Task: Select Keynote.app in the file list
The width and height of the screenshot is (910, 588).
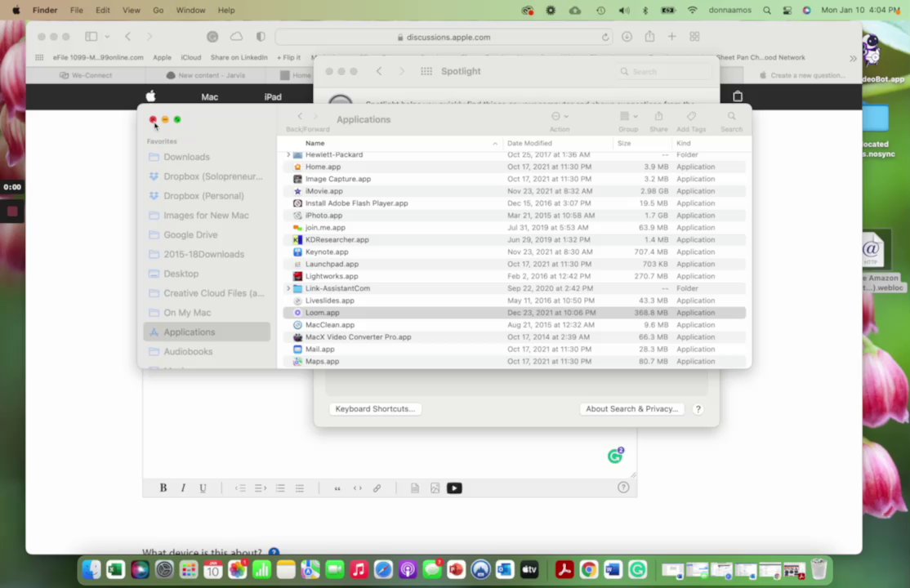Action: tap(514, 252)
